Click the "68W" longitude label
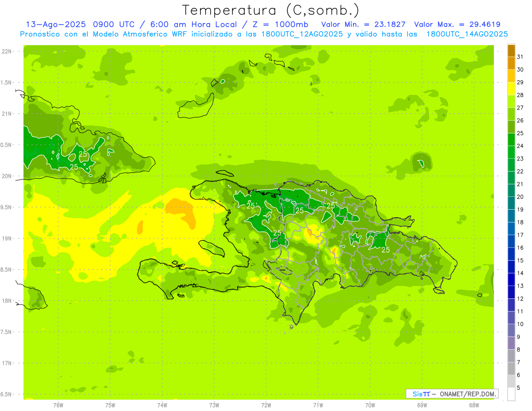 474,405
